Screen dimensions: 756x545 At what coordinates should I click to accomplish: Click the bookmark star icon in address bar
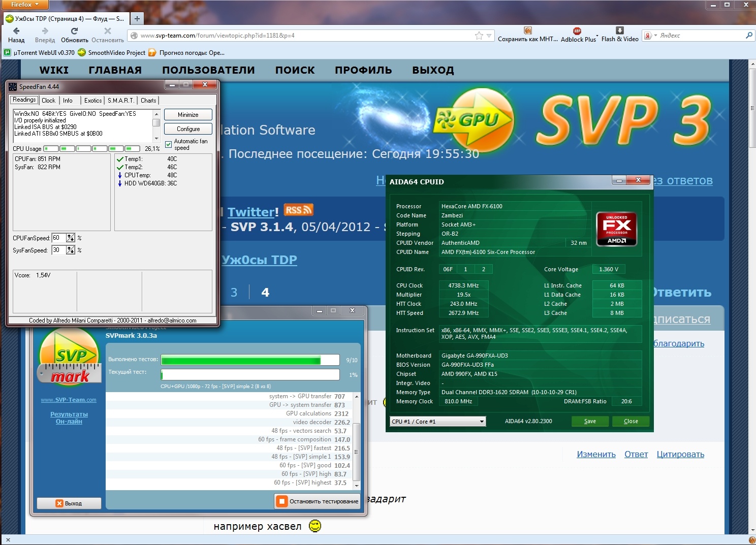click(x=479, y=36)
